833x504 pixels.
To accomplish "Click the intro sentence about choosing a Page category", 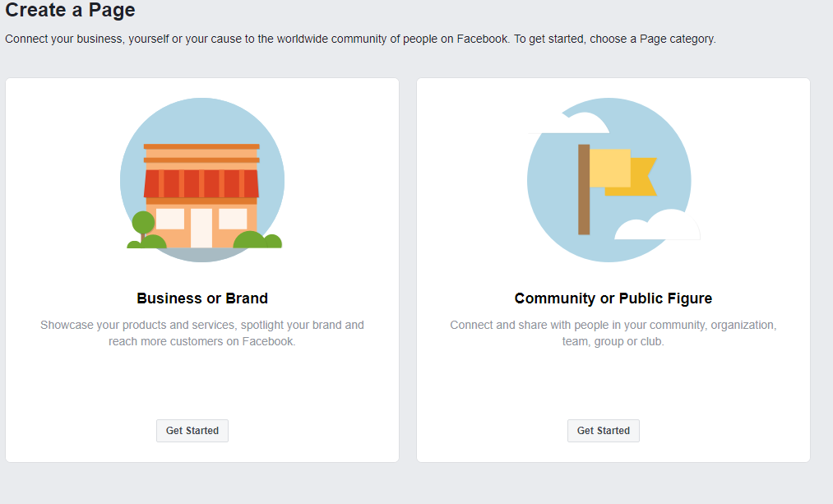I will pos(360,39).
